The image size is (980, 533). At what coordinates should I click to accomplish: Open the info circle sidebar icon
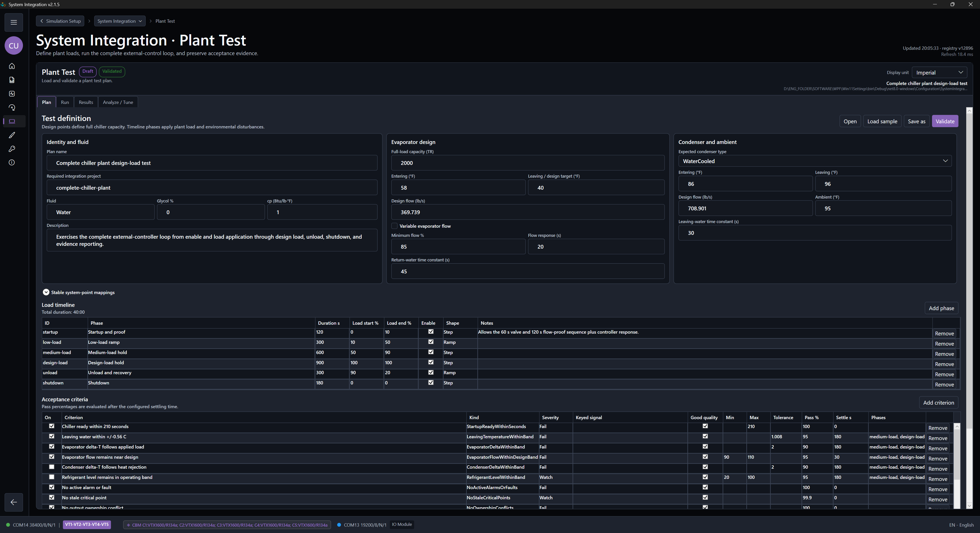(12, 162)
